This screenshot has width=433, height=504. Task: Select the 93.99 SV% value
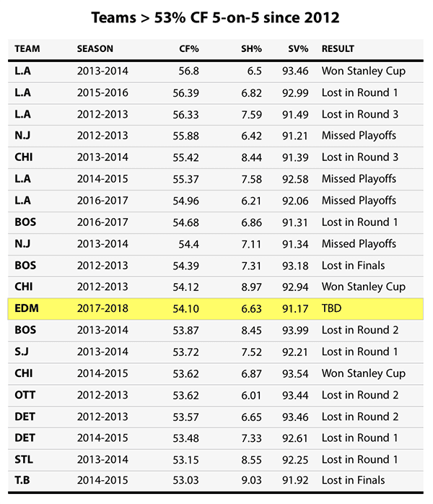(294, 331)
